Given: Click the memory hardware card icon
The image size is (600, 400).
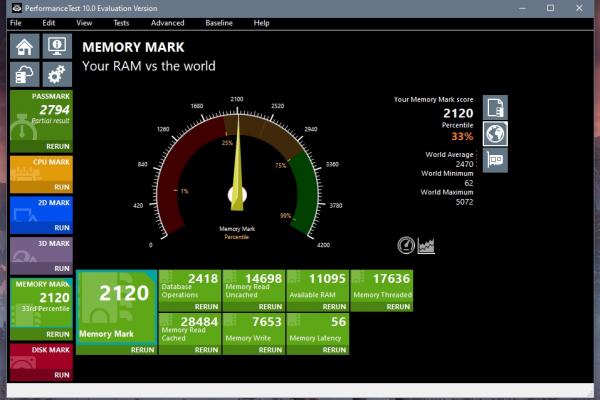Looking at the screenshot, I should click(x=495, y=160).
